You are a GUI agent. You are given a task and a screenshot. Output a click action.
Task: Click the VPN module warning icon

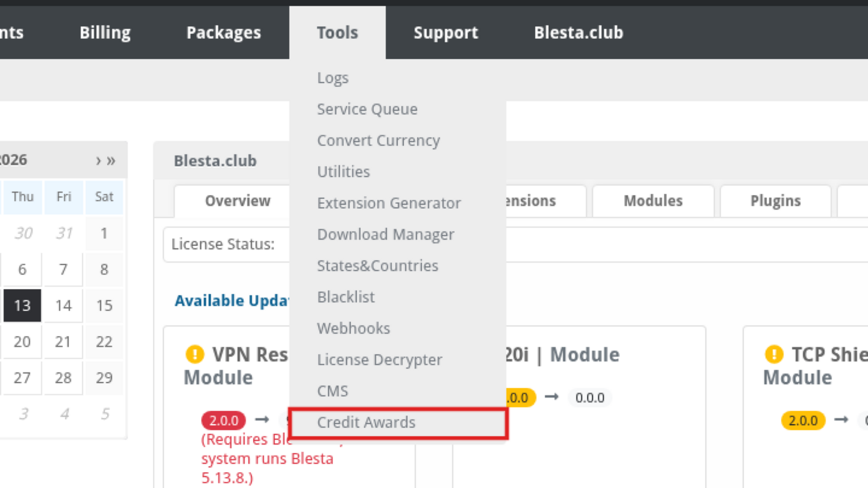click(x=195, y=354)
